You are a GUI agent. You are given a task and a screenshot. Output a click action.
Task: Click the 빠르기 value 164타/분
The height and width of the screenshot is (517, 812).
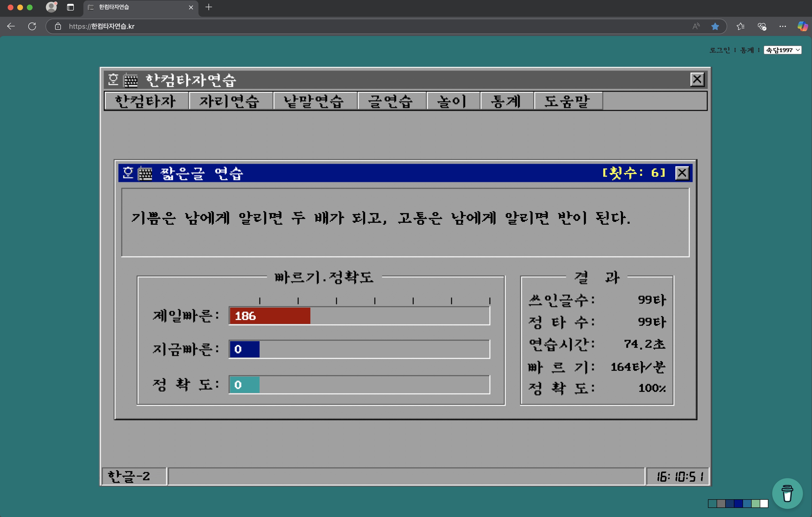(x=638, y=367)
